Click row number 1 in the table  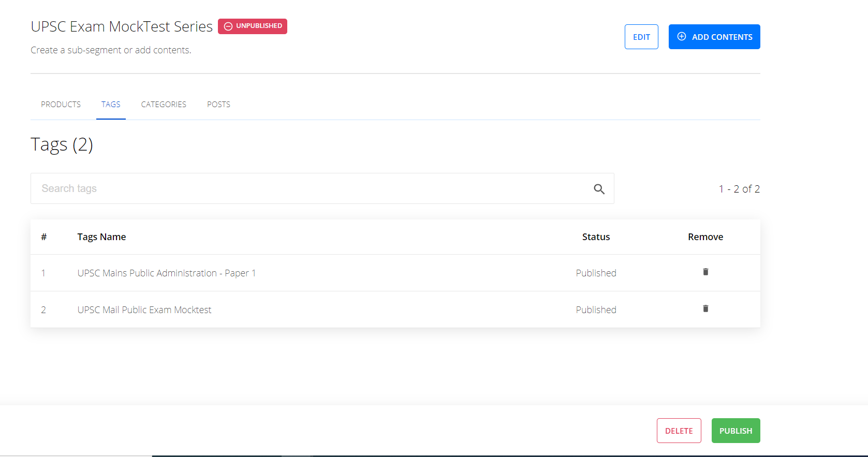[43, 273]
